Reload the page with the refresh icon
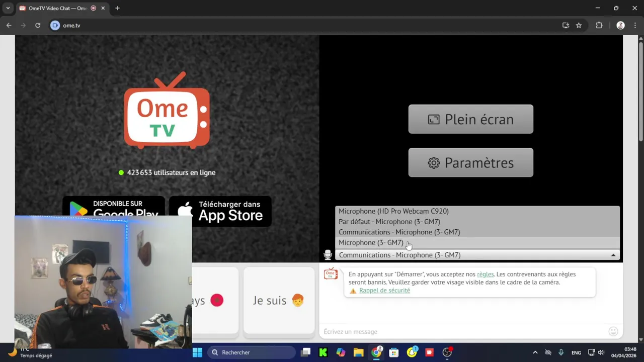Screen dimensions: 644x362 pos(38,25)
